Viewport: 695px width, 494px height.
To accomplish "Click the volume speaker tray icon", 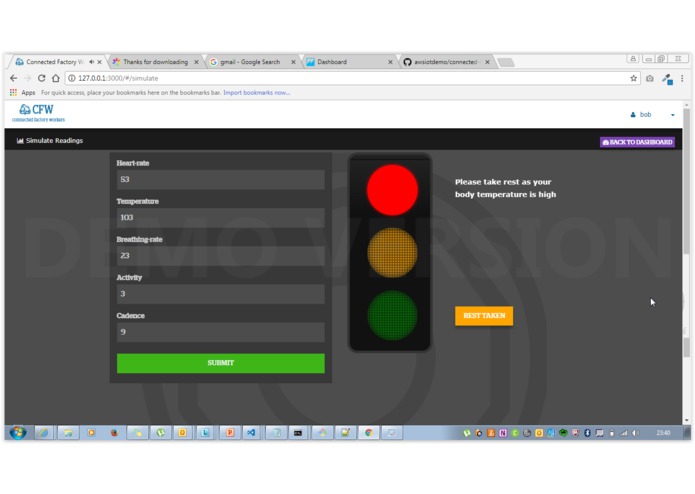I will [x=635, y=433].
